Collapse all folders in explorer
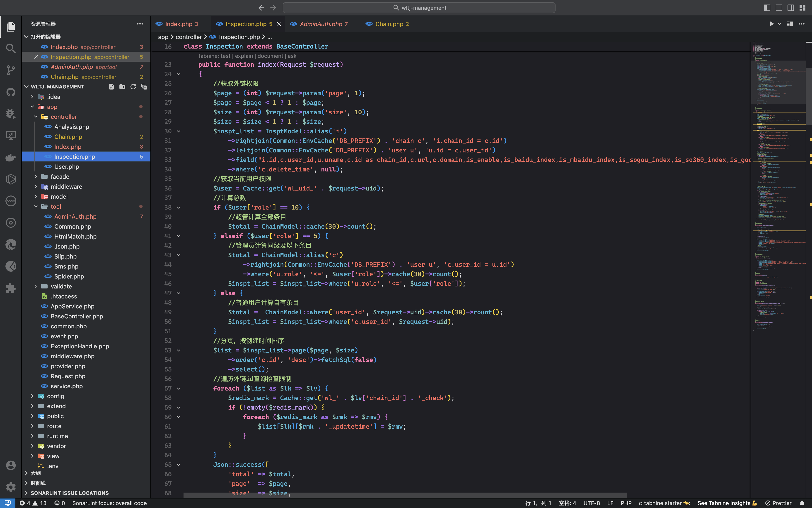The image size is (812, 508). [x=144, y=87]
